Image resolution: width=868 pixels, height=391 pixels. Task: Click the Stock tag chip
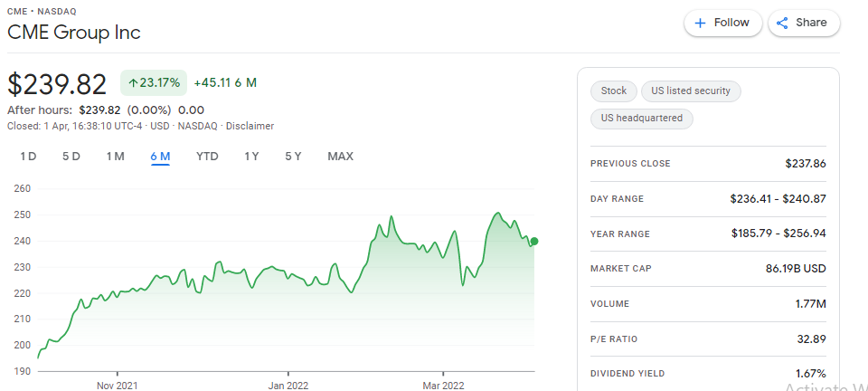point(614,91)
